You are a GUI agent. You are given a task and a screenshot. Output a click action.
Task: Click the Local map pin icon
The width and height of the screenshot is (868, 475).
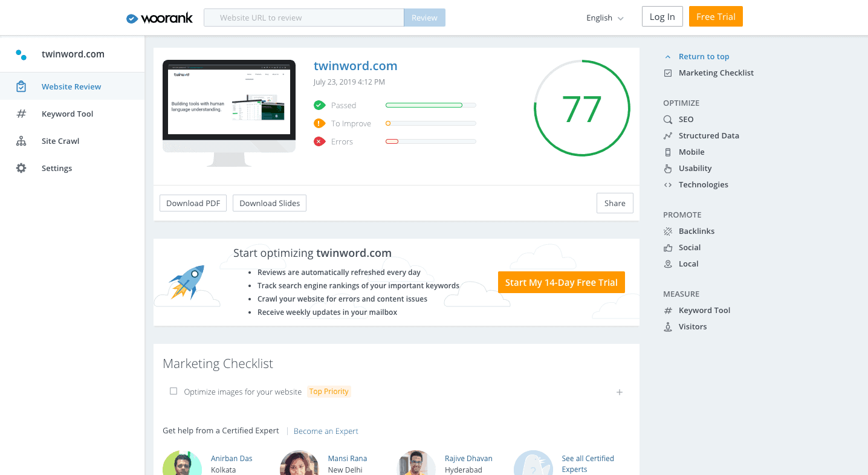click(x=668, y=264)
